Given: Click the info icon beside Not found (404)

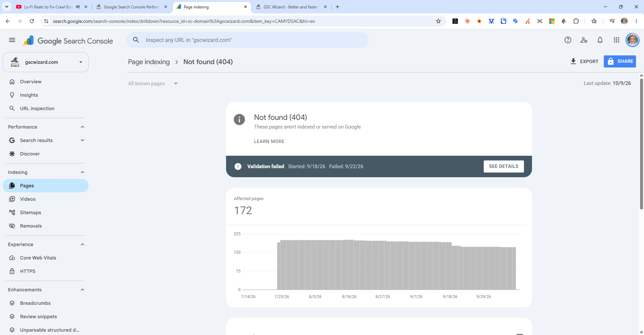Looking at the screenshot, I should 239,119.
